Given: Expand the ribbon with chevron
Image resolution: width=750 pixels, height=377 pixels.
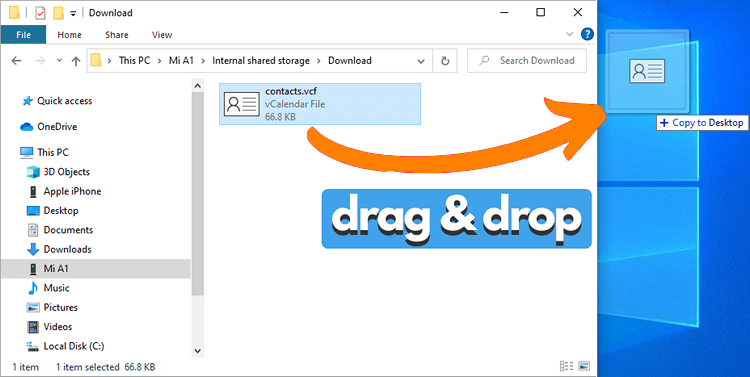Looking at the screenshot, I should [569, 34].
